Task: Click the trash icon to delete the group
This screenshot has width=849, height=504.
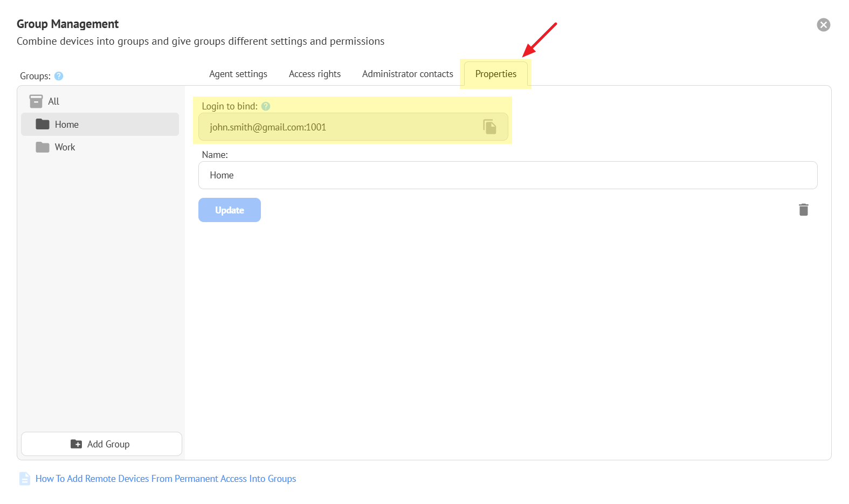Action: coord(803,210)
